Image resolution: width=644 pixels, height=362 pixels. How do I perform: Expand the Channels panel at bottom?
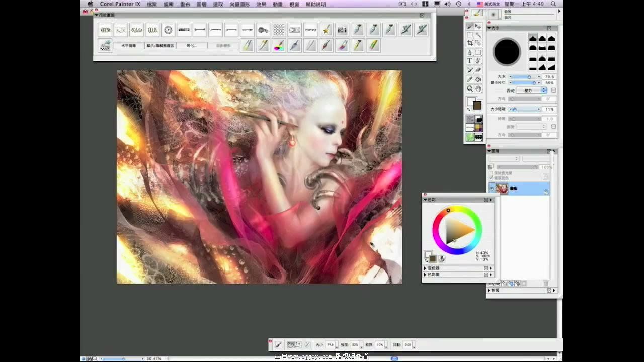pyautogui.click(x=489, y=290)
